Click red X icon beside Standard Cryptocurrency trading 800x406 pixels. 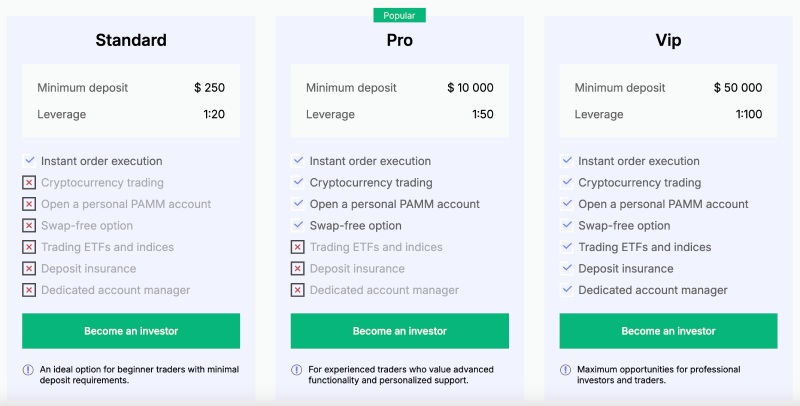tap(29, 183)
